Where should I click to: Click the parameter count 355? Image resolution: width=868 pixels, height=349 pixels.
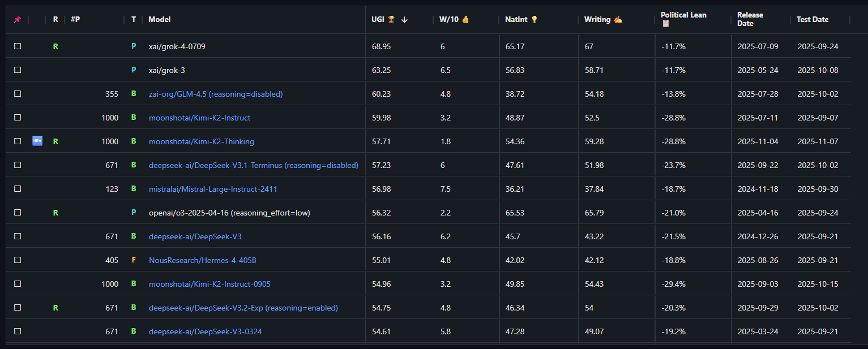click(112, 94)
